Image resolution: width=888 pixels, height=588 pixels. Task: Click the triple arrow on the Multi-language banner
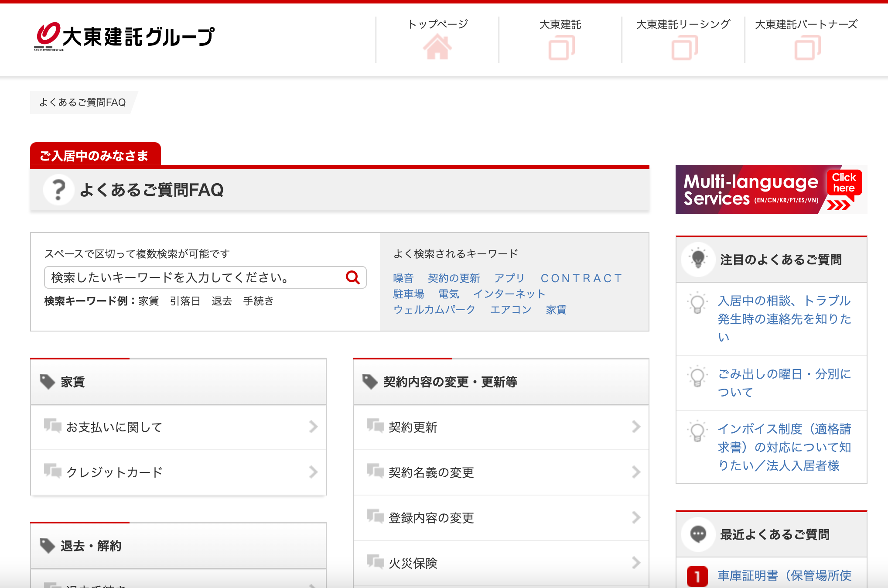(838, 205)
